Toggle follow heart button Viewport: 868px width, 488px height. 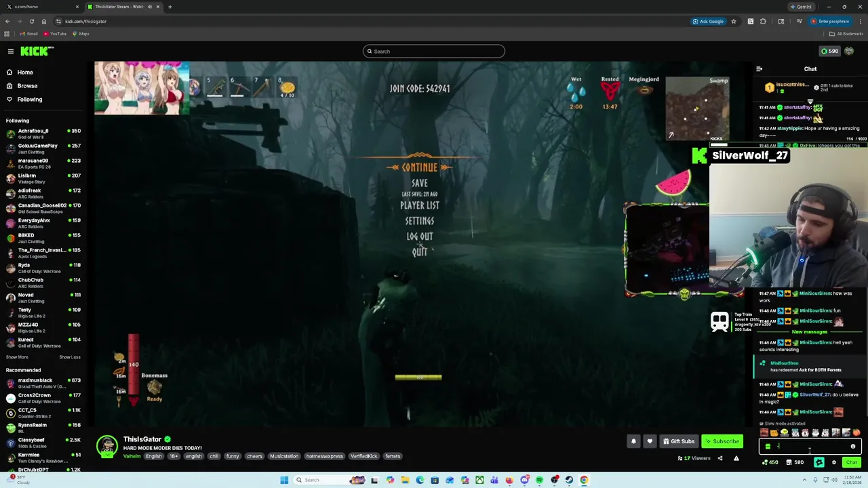click(650, 441)
